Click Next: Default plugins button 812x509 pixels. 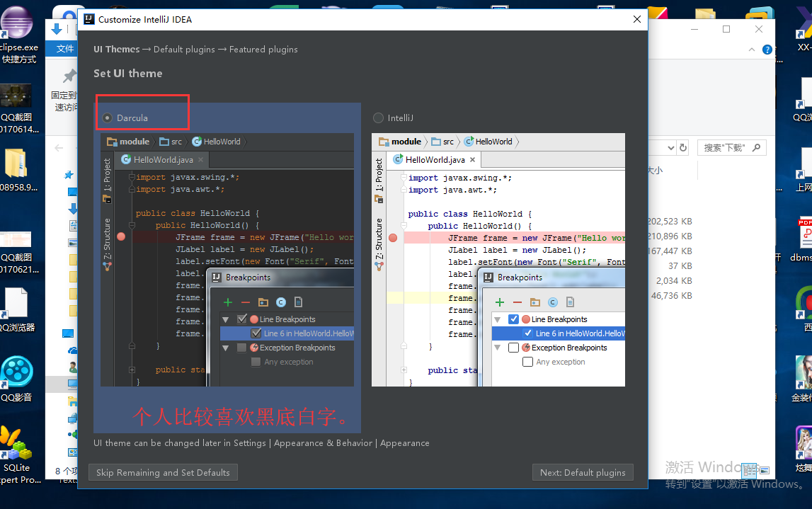coord(583,472)
